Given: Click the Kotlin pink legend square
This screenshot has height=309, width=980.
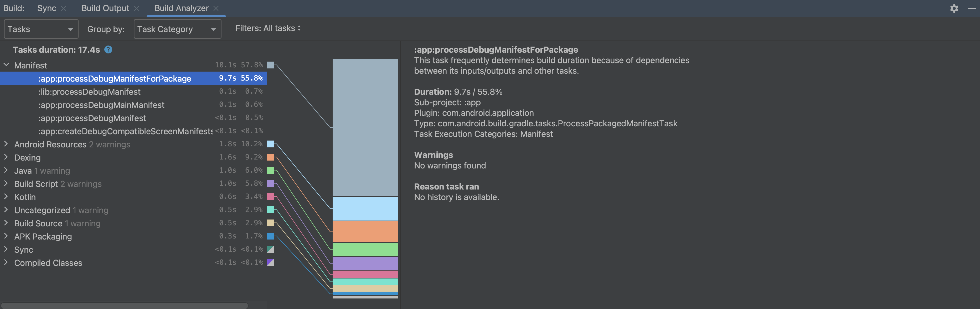Looking at the screenshot, I should click(271, 197).
